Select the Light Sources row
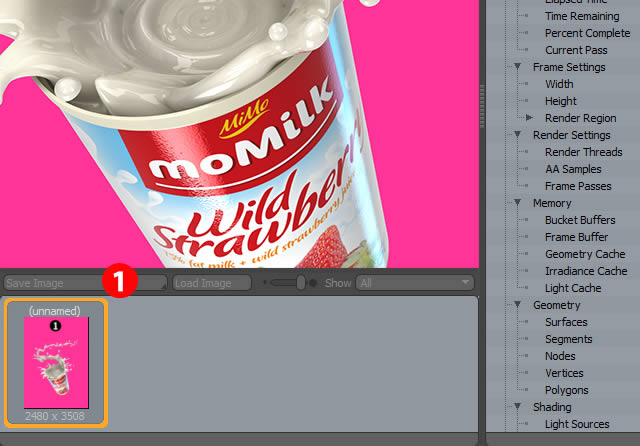The height and width of the screenshot is (446, 640). [577, 424]
